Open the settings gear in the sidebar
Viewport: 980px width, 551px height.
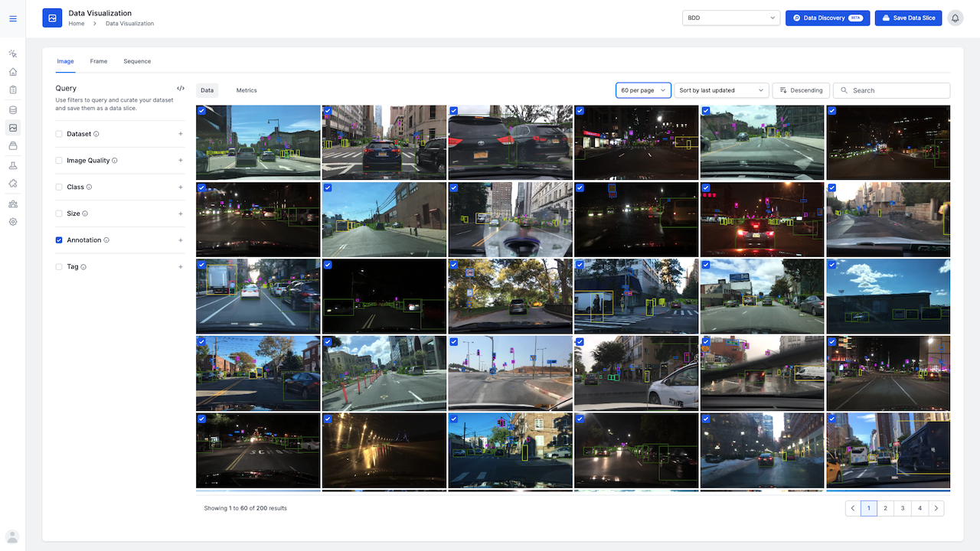13,222
